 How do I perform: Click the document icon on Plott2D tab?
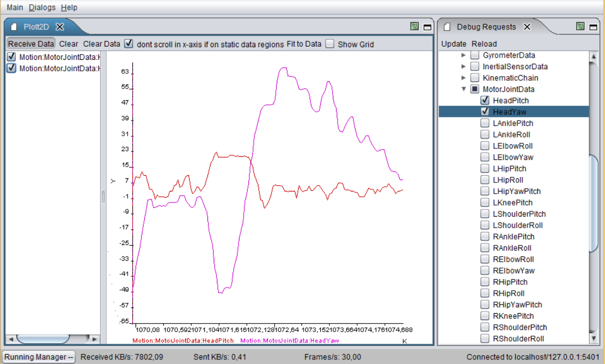[14, 27]
